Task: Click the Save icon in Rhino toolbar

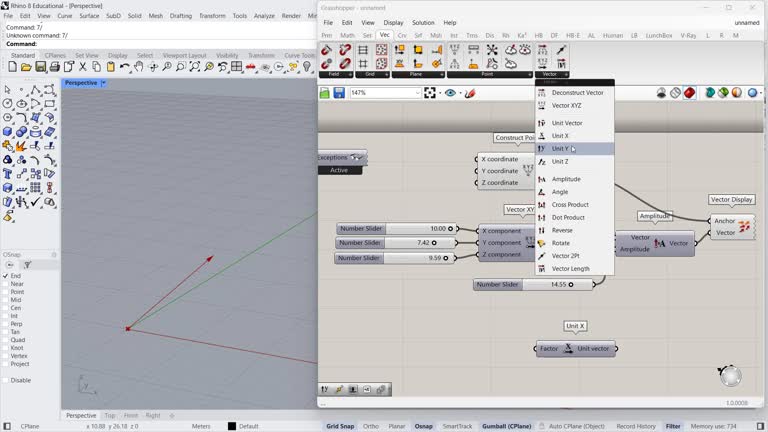Action: point(40,67)
